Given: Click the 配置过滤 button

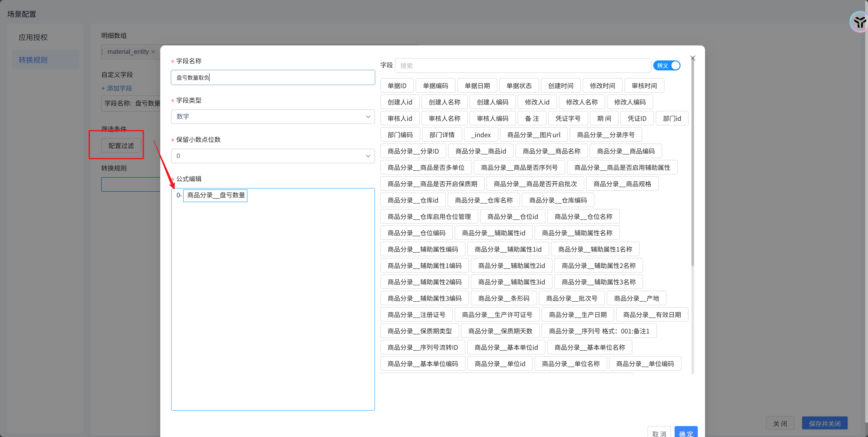Looking at the screenshot, I should [121, 146].
